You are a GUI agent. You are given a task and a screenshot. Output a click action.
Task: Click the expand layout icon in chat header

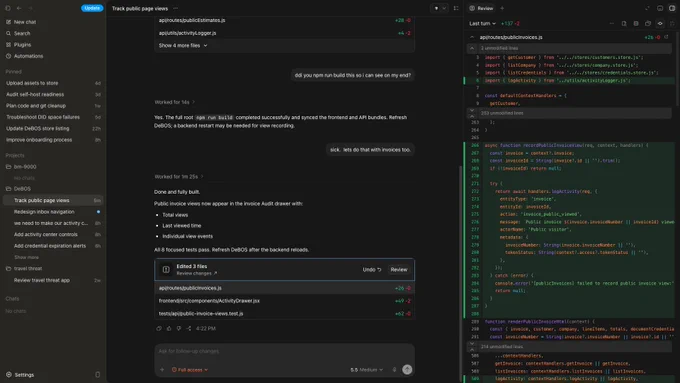coord(456,8)
